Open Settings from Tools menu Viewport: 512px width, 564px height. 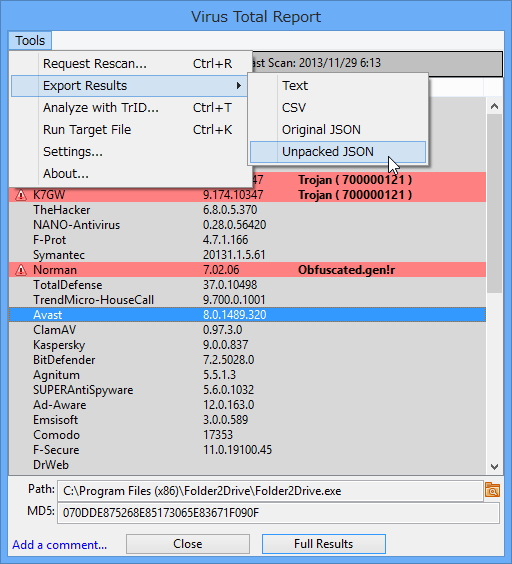point(131,151)
